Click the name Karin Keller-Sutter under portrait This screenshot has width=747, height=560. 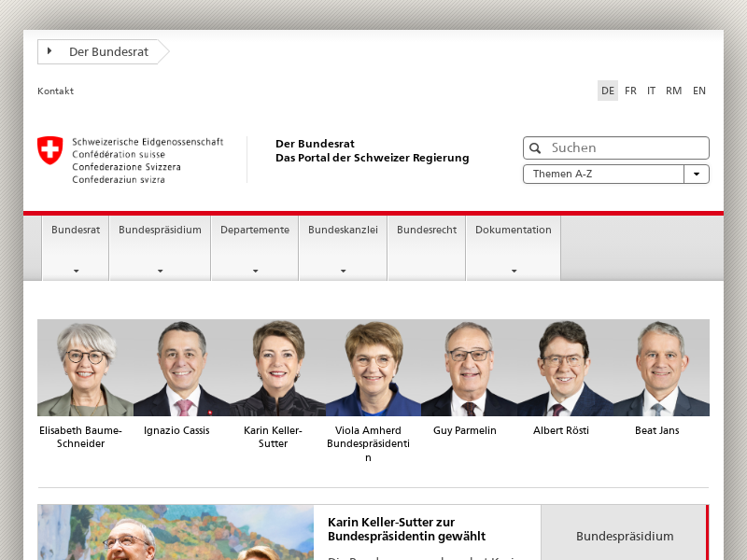(273, 437)
